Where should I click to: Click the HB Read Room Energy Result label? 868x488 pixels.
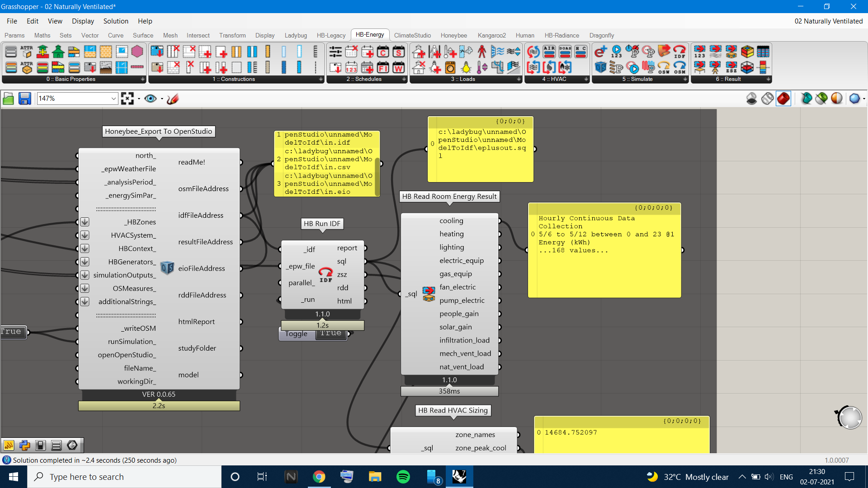pos(449,197)
